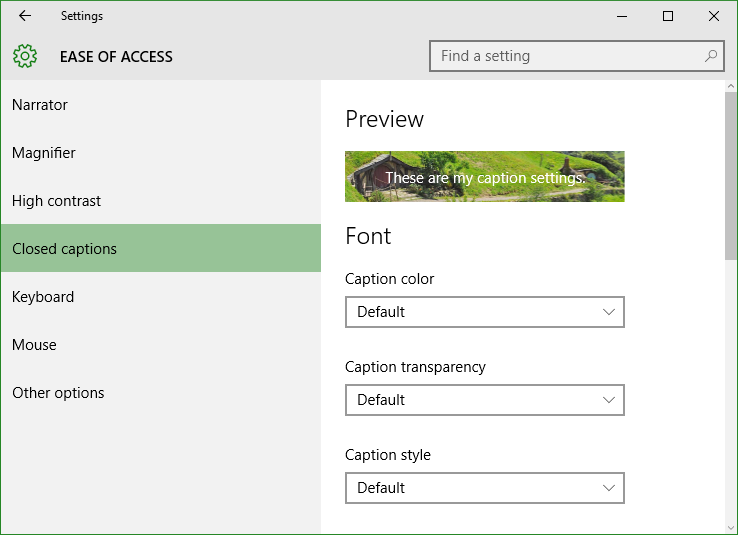
Task: Click the scrollbar up arrow
Action: tap(730, 86)
